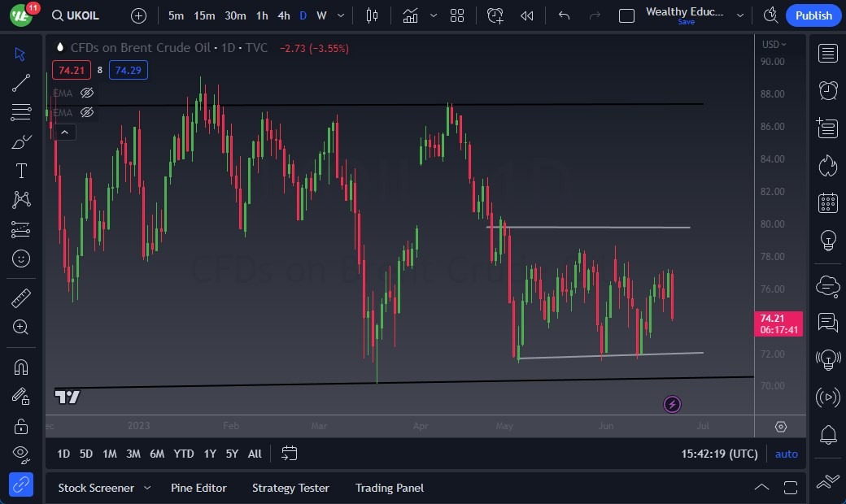Click the replay rewind icon
846x504 pixels.
pos(527,15)
